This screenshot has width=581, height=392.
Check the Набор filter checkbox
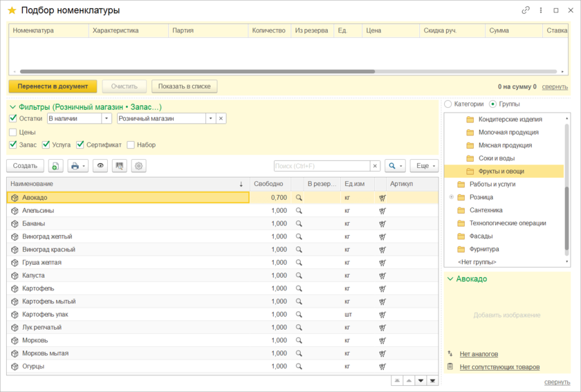tap(131, 145)
